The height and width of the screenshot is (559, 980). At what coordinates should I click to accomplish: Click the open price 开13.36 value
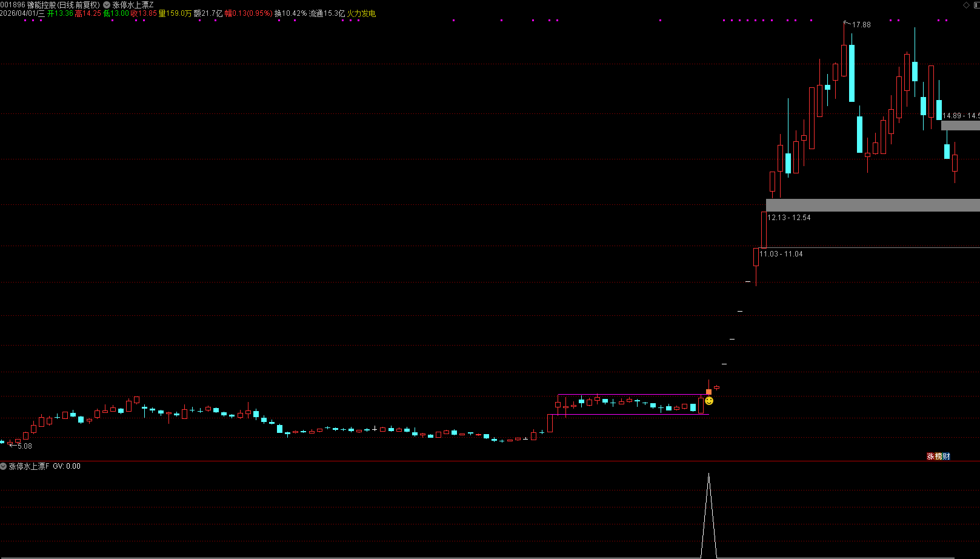[60, 13]
